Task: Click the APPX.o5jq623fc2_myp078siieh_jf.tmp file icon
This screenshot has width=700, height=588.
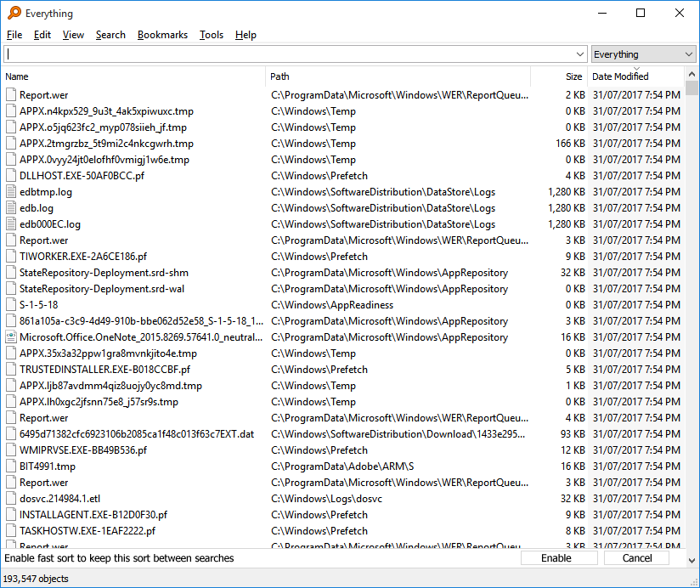Action: point(11,127)
